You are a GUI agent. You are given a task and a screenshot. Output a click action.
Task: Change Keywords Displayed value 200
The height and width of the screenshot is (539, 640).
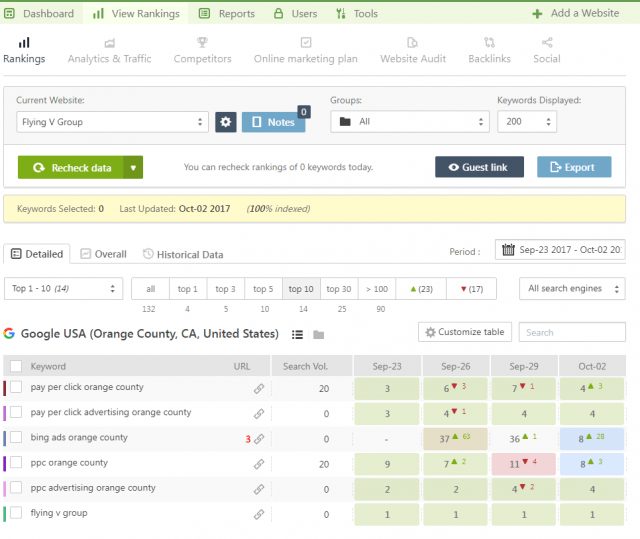point(527,122)
